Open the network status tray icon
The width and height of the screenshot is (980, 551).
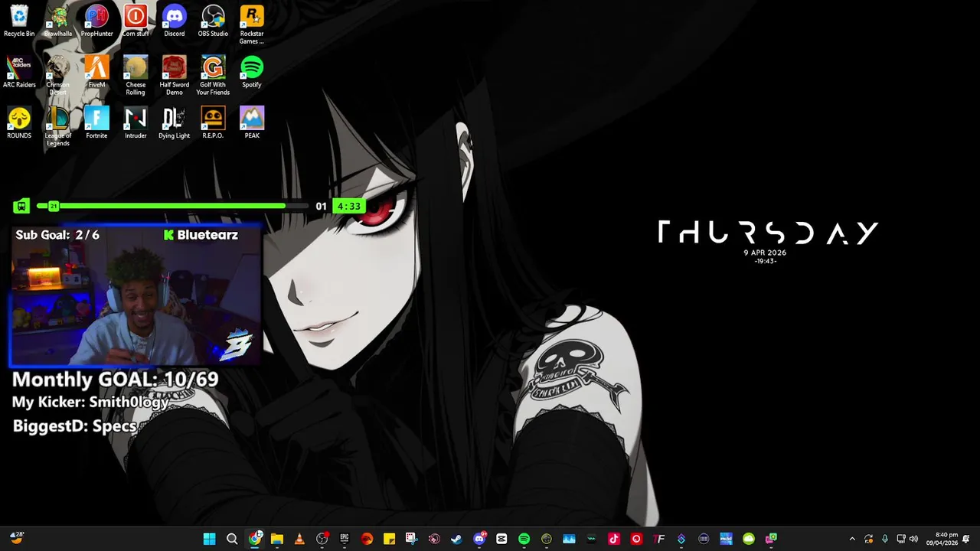pyautogui.click(x=901, y=539)
